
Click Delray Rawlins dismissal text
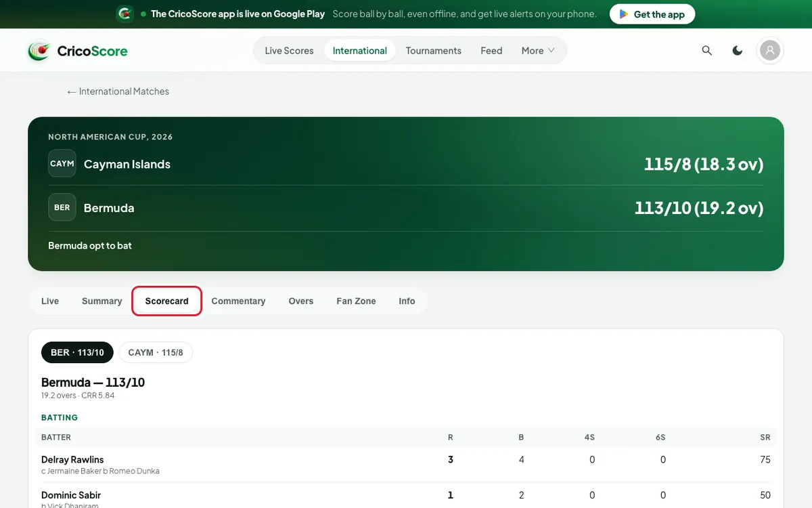[x=100, y=471]
